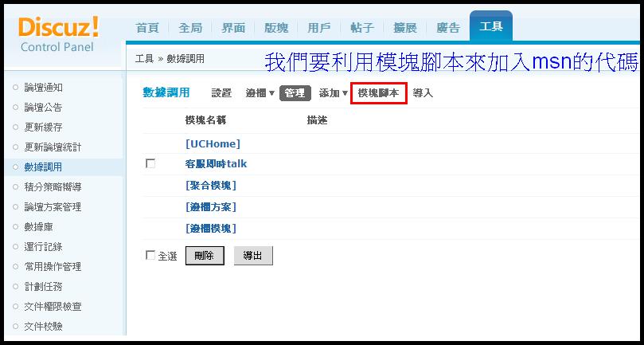644x345 pixels.
Task: Enable the 全選 checkbox
Action: [x=150, y=256]
